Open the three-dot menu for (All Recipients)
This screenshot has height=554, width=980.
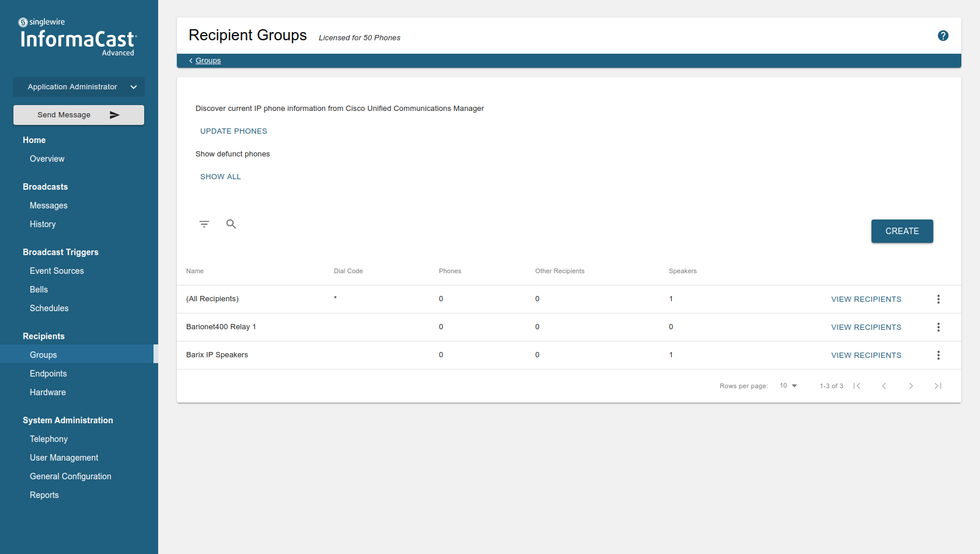coord(938,299)
